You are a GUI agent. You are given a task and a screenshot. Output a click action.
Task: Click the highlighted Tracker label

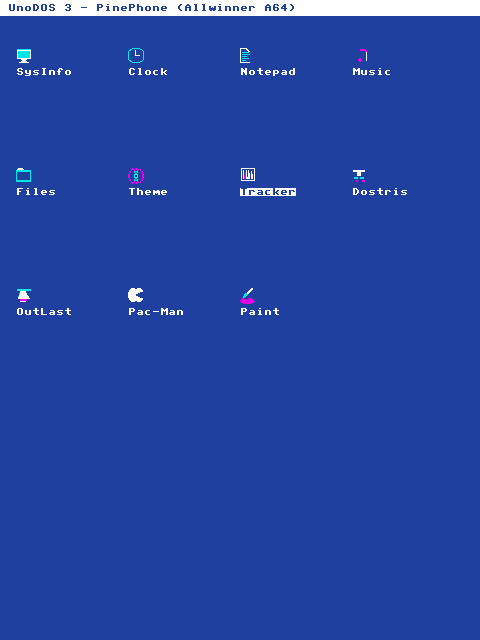click(x=268, y=192)
